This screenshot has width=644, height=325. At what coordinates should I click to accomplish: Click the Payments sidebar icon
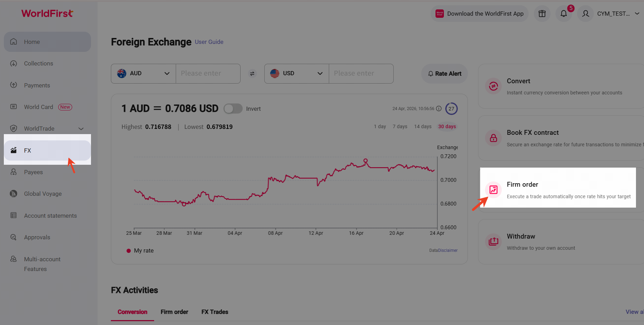[x=14, y=85]
